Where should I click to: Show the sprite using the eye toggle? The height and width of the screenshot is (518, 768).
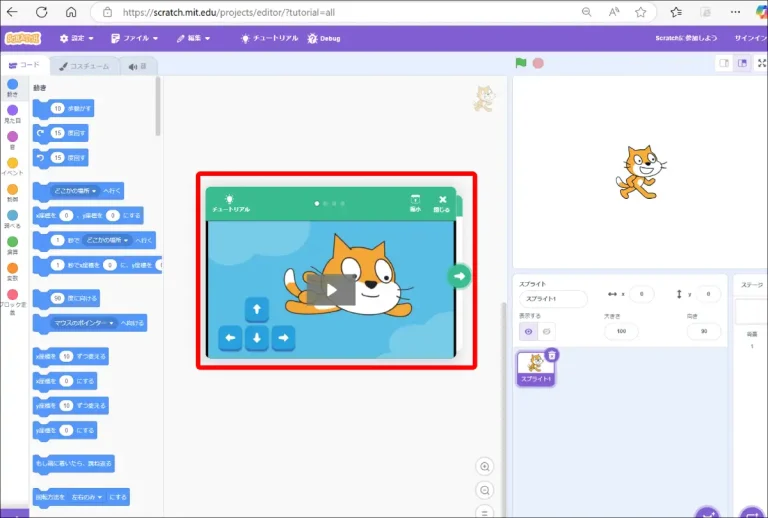[529, 331]
